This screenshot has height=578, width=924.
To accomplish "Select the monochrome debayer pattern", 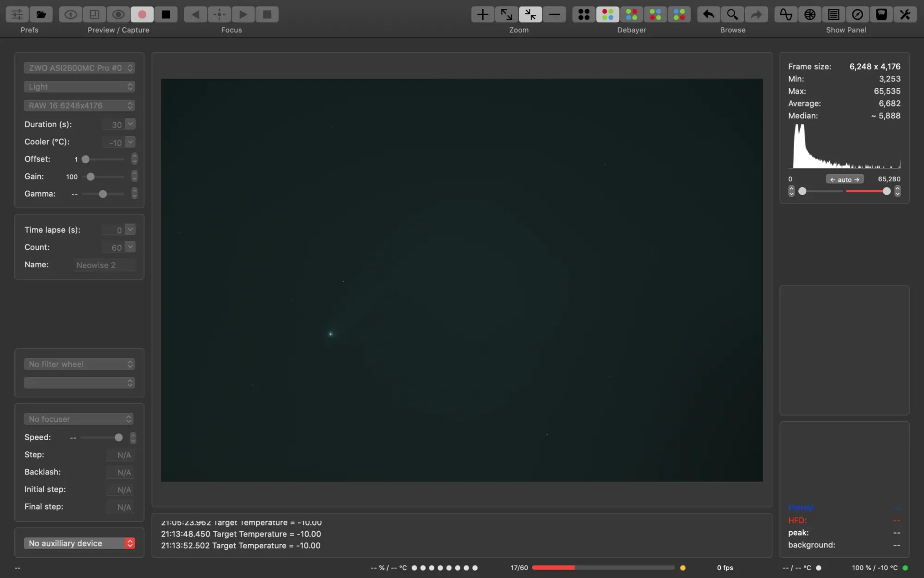I will pos(584,14).
